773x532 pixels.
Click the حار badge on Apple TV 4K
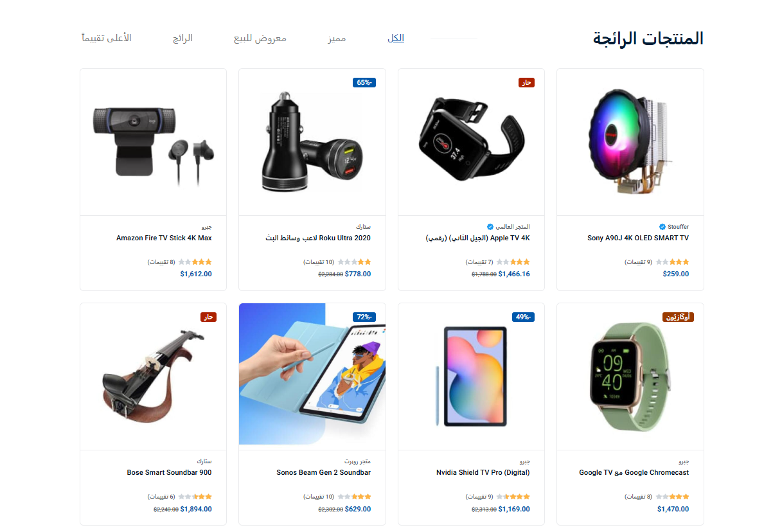point(526,82)
